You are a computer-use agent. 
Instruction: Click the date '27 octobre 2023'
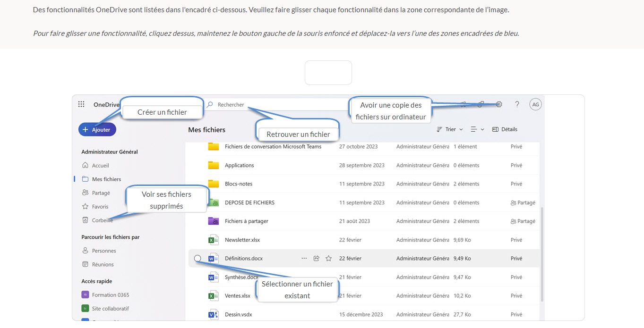click(x=359, y=146)
